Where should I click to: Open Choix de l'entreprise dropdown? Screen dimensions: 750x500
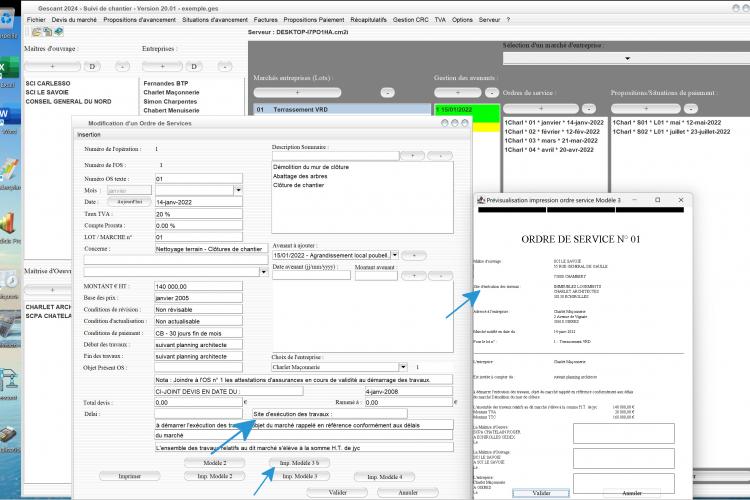[403, 367]
